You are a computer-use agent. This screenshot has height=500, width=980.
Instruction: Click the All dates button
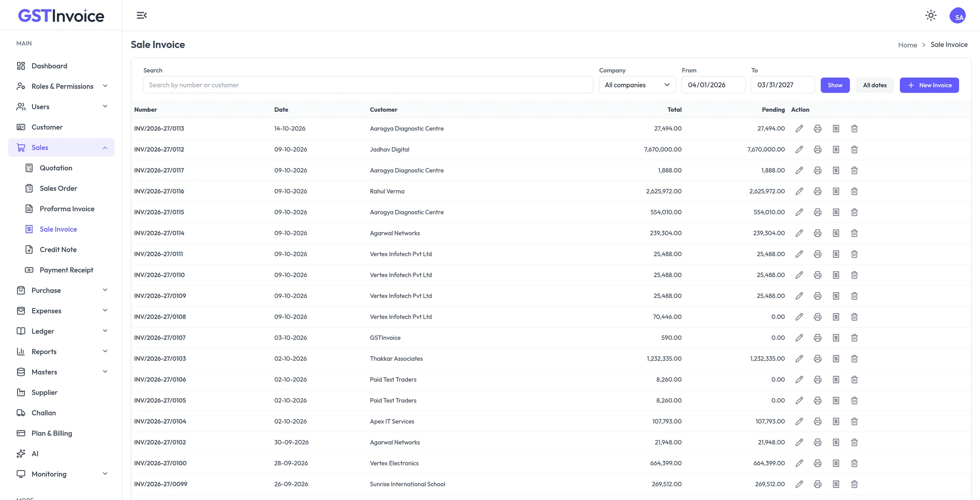pyautogui.click(x=875, y=85)
